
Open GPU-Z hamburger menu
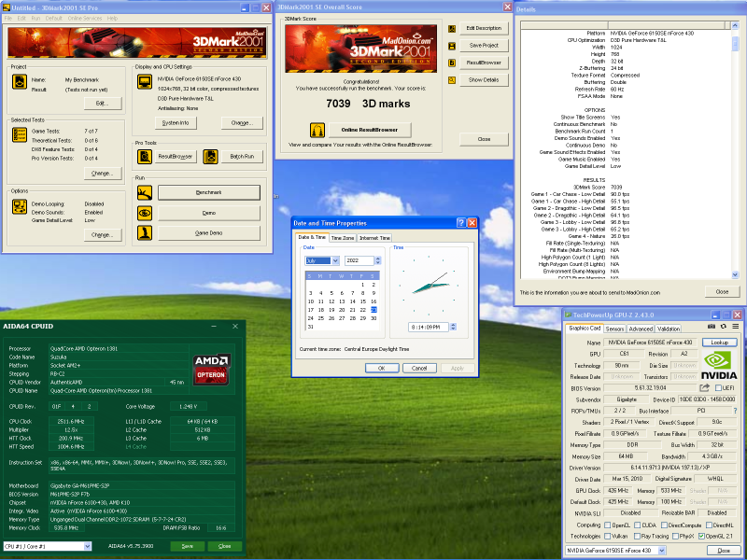[736, 327]
